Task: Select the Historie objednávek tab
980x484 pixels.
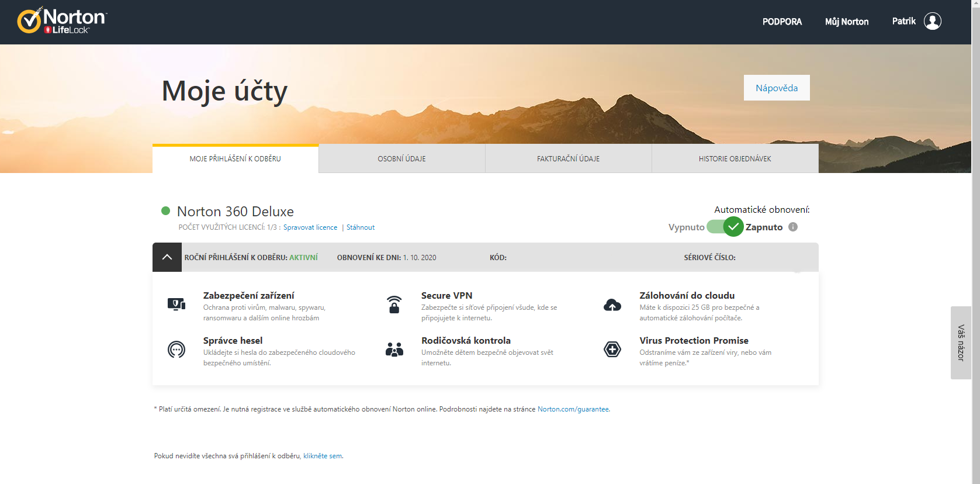Action: pos(735,158)
